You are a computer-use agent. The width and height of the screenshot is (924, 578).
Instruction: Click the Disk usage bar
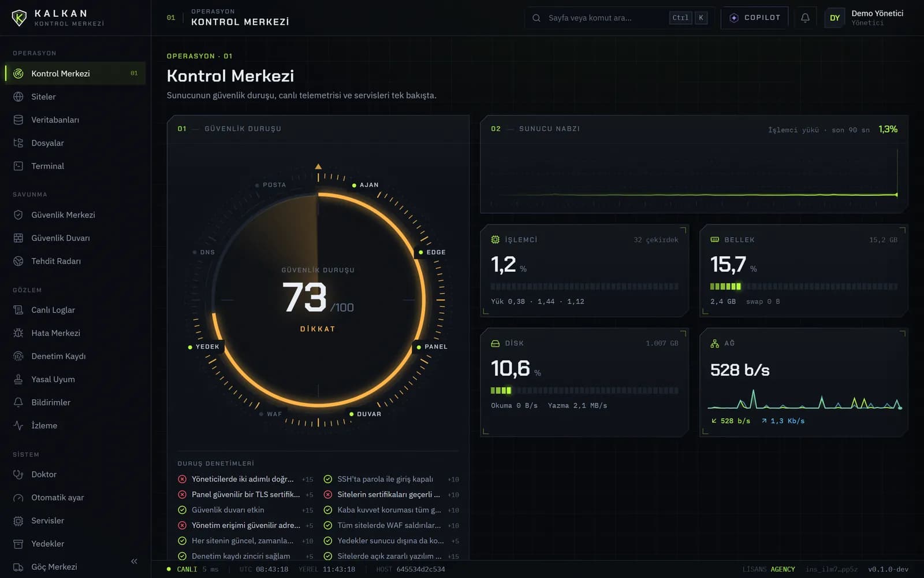(584, 390)
